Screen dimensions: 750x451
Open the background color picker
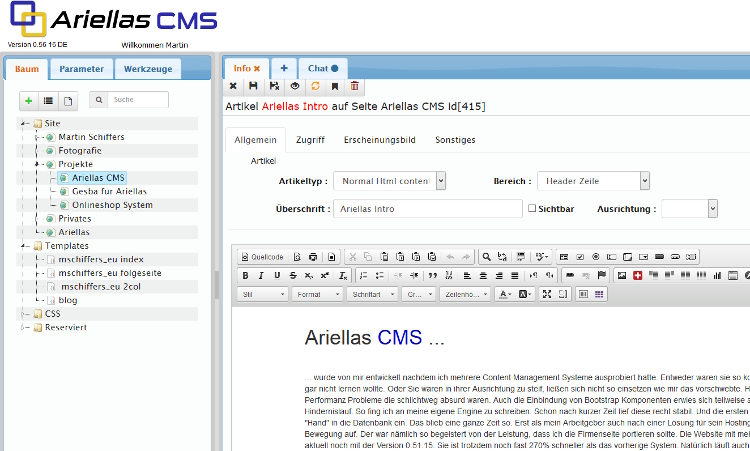pos(525,294)
